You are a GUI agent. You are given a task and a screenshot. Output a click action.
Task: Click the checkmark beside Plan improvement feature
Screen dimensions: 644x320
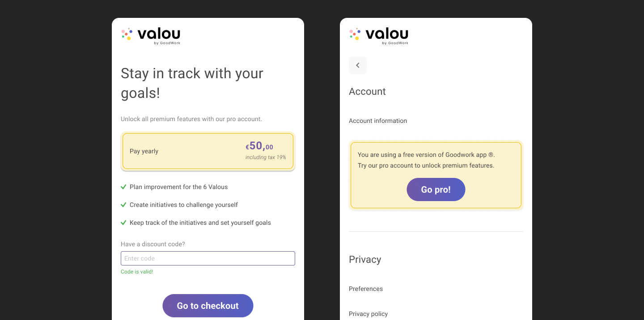pyautogui.click(x=123, y=187)
